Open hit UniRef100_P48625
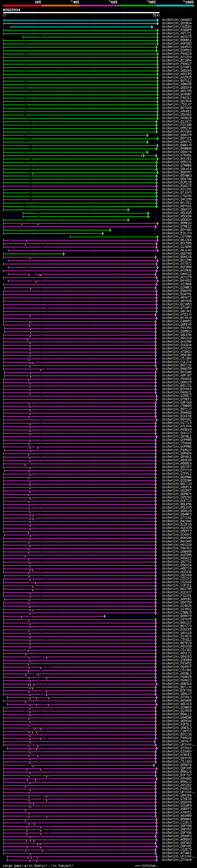 (x=177, y=677)
